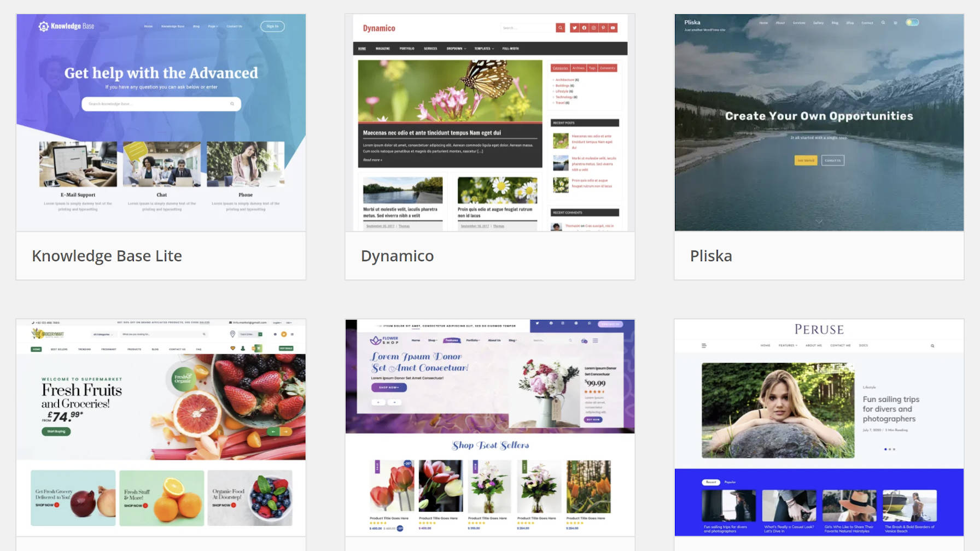Select Services in Dynamico navigation

coord(430,49)
